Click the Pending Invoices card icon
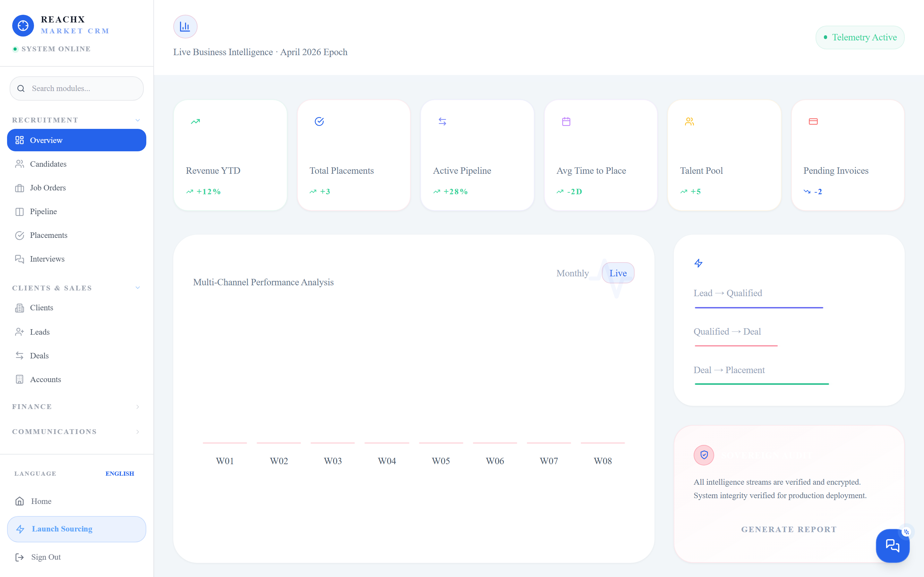 coord(813,121)
